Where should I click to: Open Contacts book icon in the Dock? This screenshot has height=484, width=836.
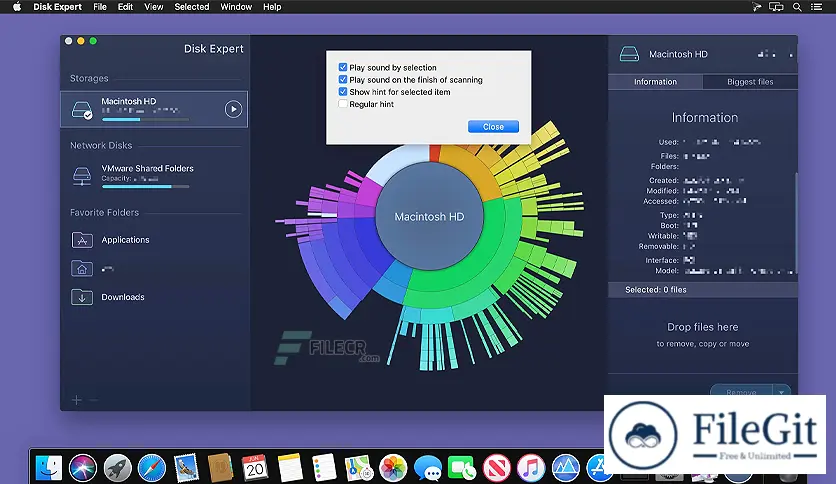tap(220, 468)
